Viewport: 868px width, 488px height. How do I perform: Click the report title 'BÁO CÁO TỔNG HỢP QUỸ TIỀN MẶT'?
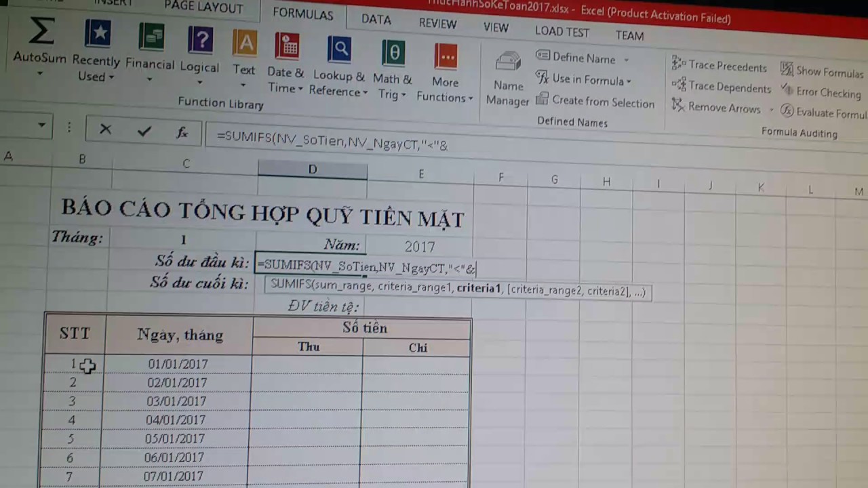[262, 213]
